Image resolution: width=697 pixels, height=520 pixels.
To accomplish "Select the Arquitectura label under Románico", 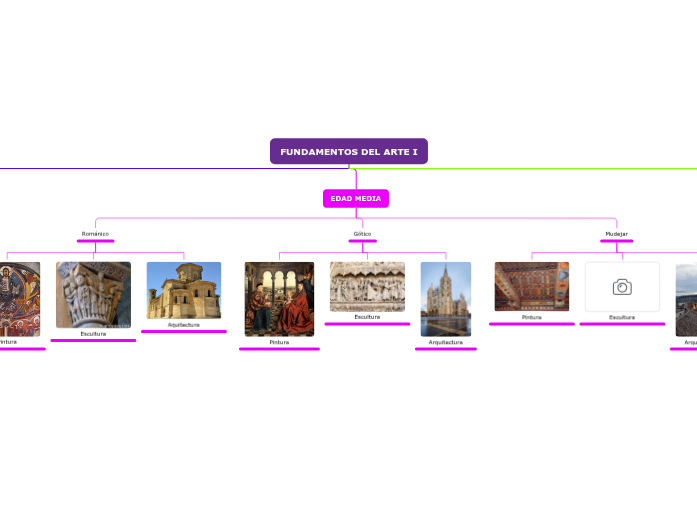I will pos(184,324).
